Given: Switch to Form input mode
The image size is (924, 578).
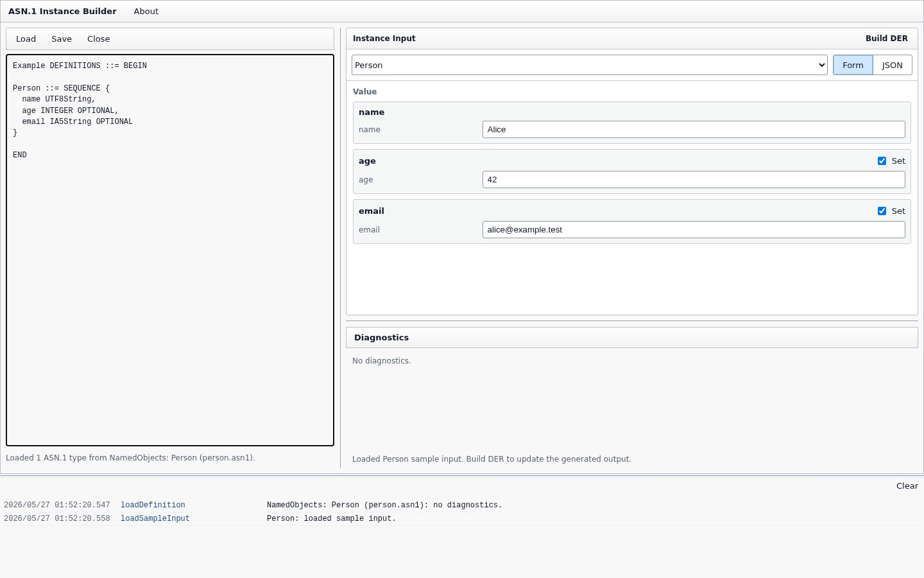Looking at the screenshot, I should (853, 65).
